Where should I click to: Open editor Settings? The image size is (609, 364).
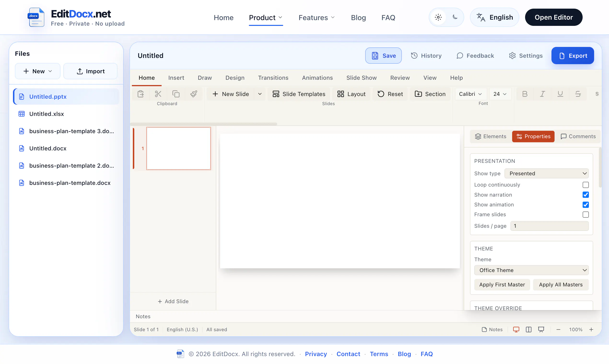[x=526, y=56]
